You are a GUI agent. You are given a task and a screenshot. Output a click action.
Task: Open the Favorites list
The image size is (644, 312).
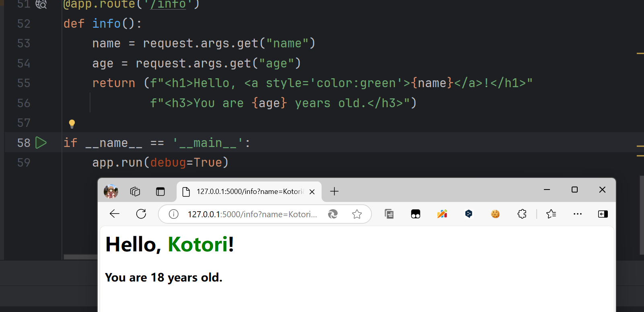coord(551,214)
